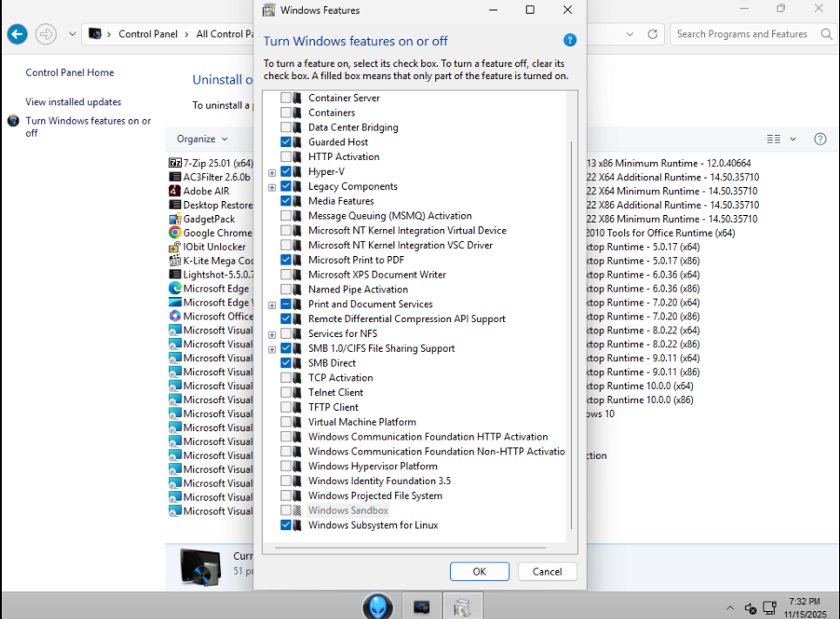Click the Alienware start button in taskbar
The image size is (840, 619).
(x=378, y=606)
